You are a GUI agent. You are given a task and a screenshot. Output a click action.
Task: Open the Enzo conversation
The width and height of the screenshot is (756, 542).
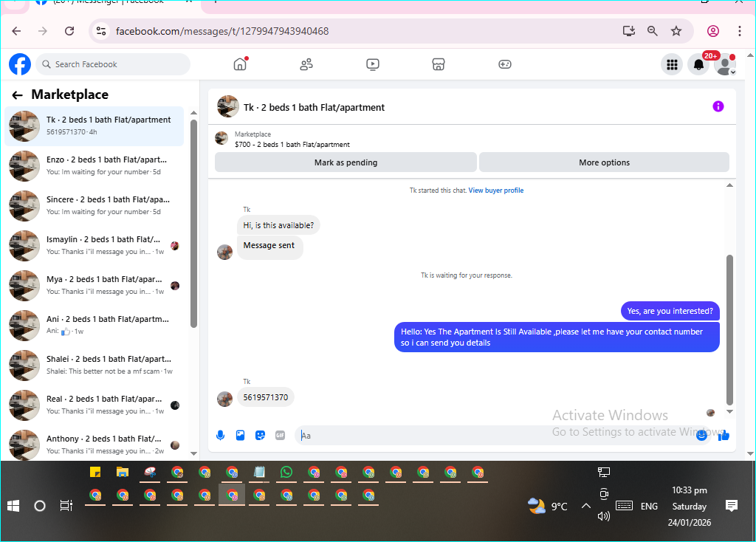pyautogui.click(x=94, y=166)
